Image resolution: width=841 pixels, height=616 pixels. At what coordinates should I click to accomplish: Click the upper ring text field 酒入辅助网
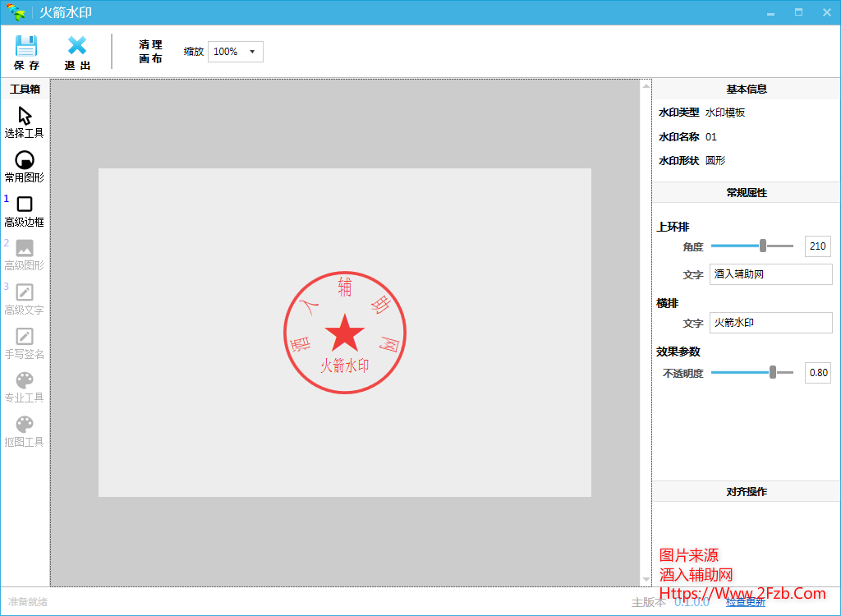(770, 274)
